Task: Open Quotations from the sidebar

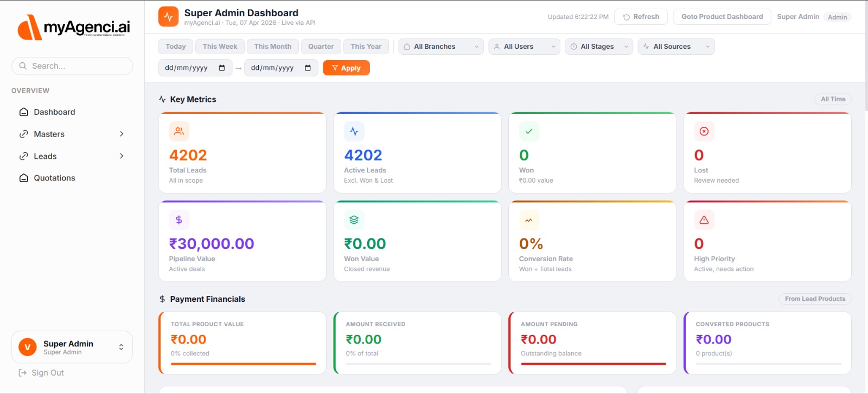Action: (x=54, y=178)
